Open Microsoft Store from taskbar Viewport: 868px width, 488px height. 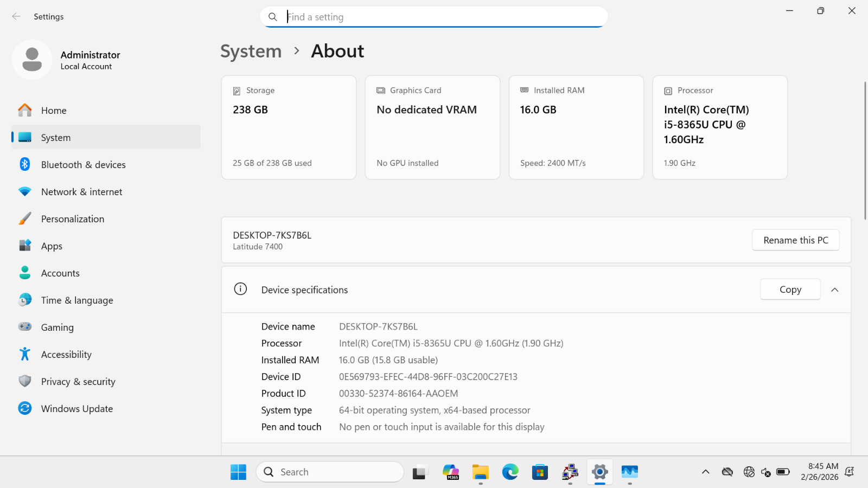tap(540, 472)
